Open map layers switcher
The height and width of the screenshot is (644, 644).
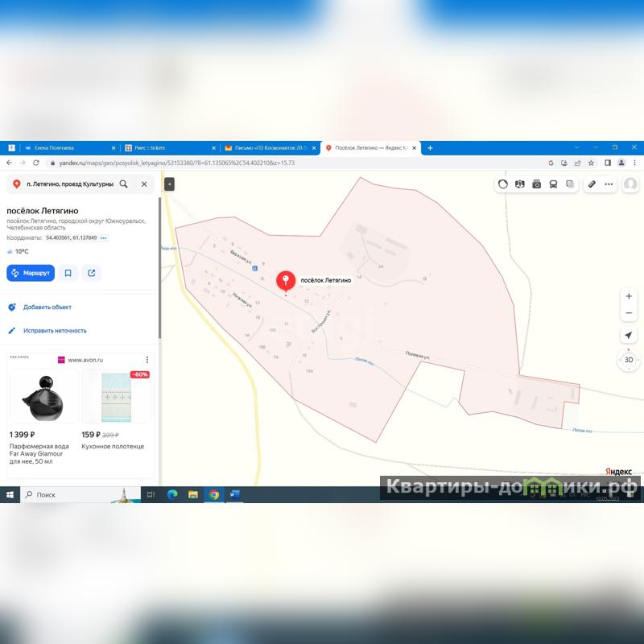pos(570,184)
